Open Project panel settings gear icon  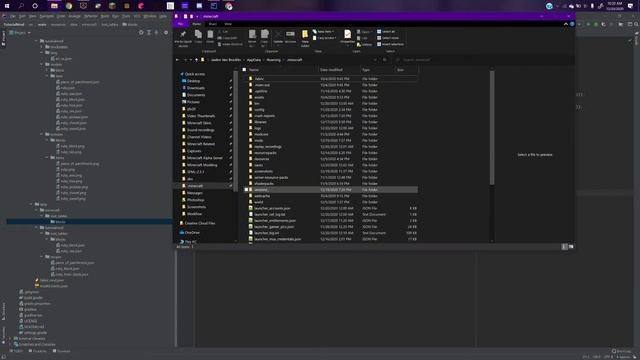coord(166,33)
